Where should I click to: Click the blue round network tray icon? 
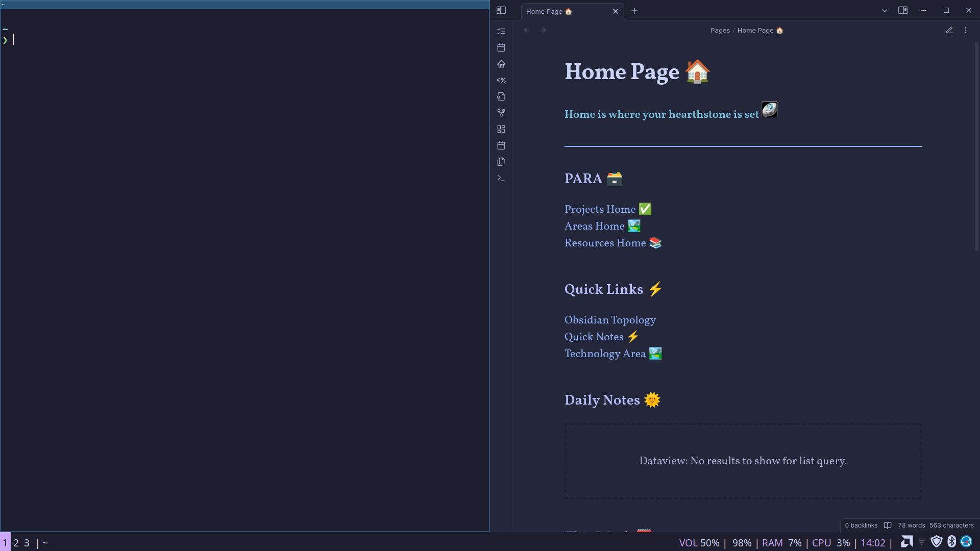966,542
